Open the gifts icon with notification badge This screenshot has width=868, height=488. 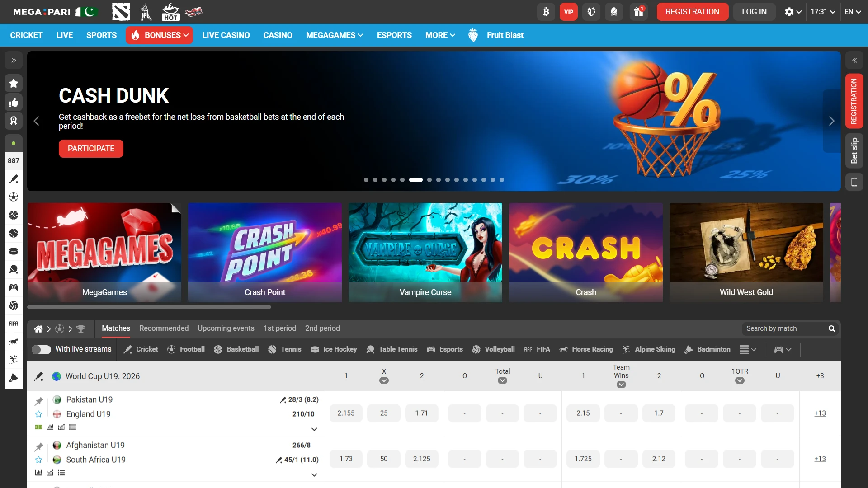pyautogui.click(x=638, y=11)
